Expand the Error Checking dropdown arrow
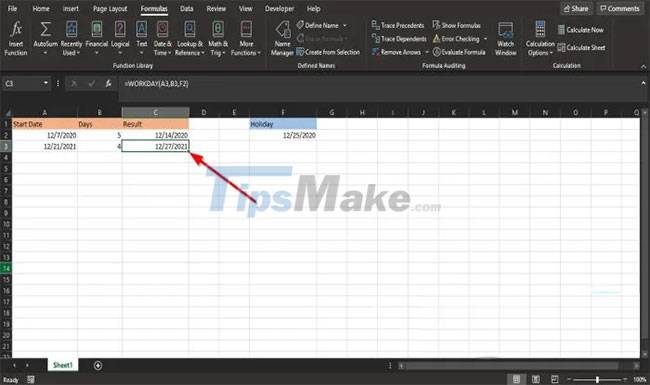This screenshot has width=650, height=385. 485,39
